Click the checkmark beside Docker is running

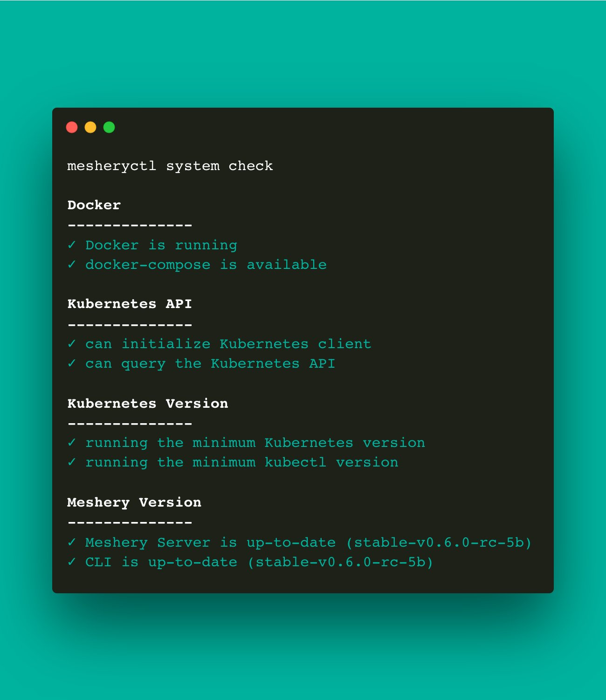point(72,245)
